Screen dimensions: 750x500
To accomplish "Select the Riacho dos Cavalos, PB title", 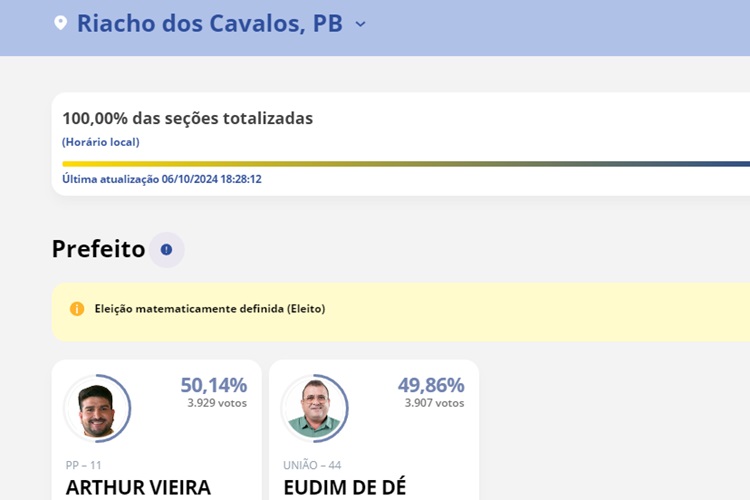I will [209, 23].
